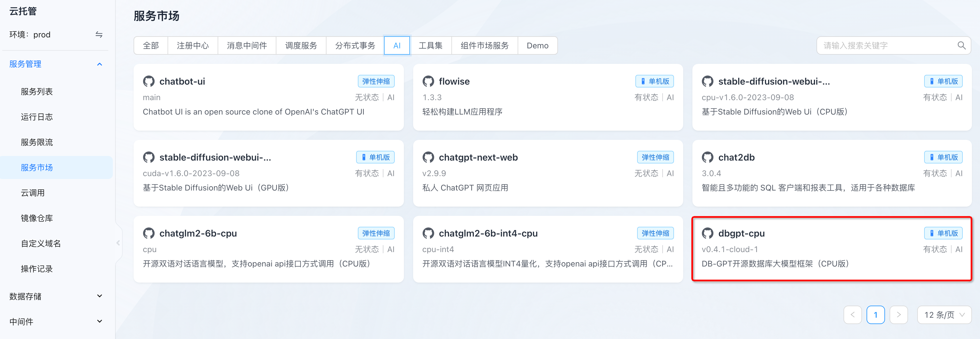Viewport: 980px width, 339px height.
Task: Click GitHub icon on chatbot-ui card
Action: 149,81
